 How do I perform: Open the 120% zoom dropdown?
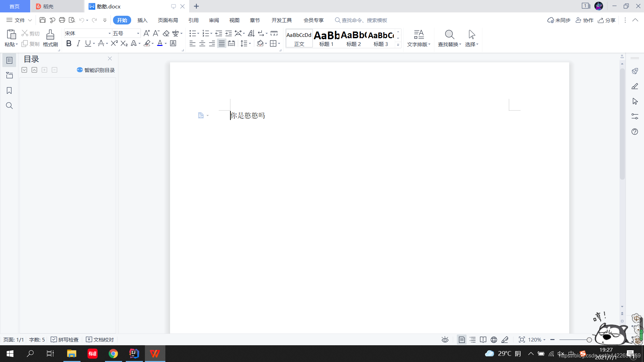point(536,340)
